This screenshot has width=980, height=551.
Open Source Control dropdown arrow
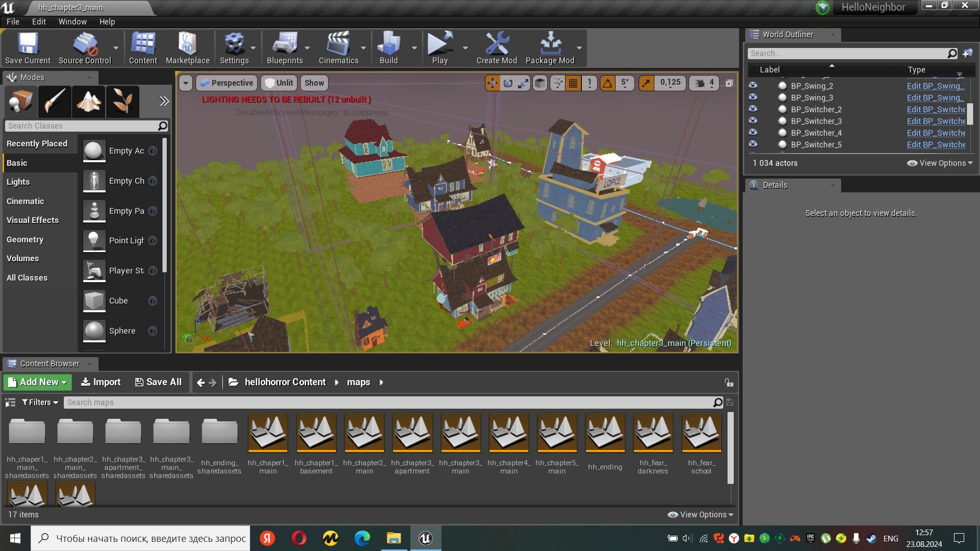116,48
